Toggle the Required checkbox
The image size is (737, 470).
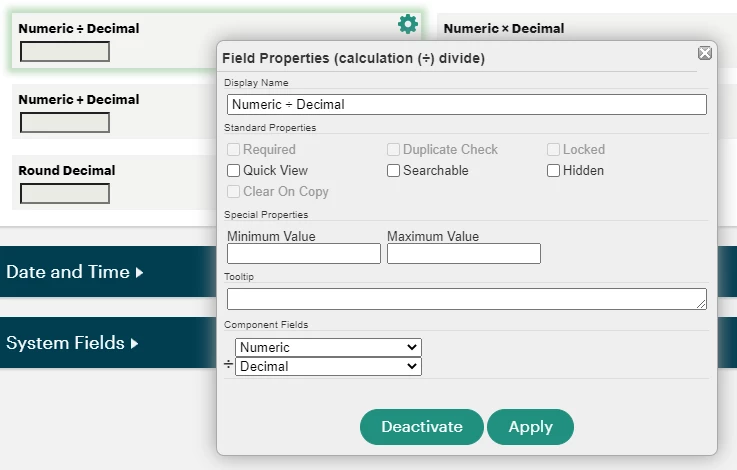pyautogui.click(x=233, y=149)
